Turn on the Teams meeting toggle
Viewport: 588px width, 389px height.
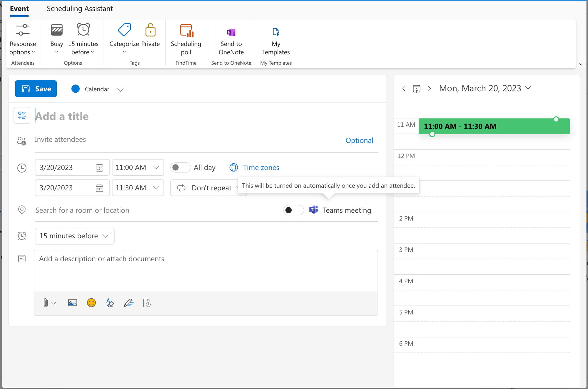293,210
